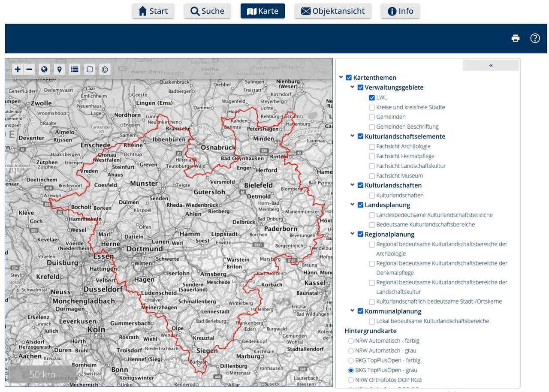Collapse Kulturlandschaftselemente group arrow
549x392 pixels.
[353, 136]
